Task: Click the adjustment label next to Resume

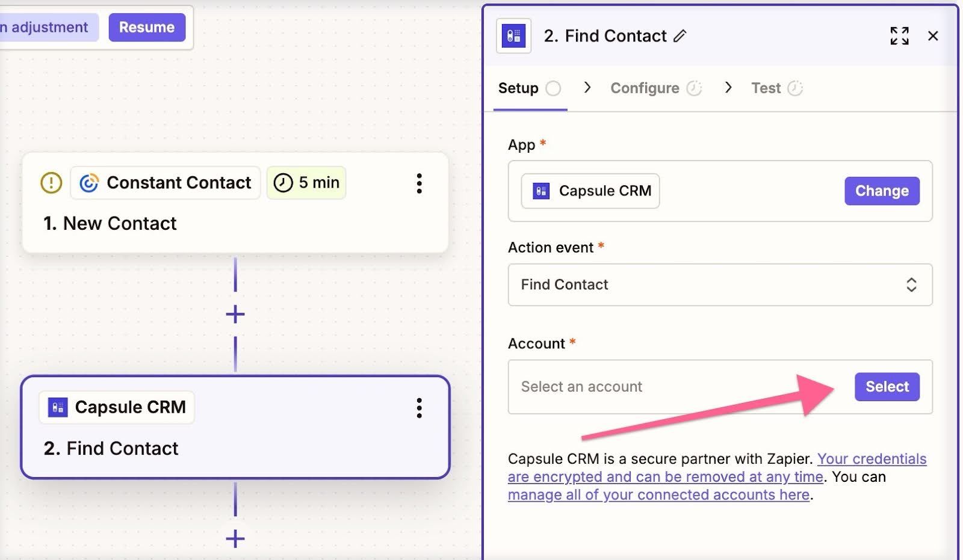Action: click(x=48, y=28)
